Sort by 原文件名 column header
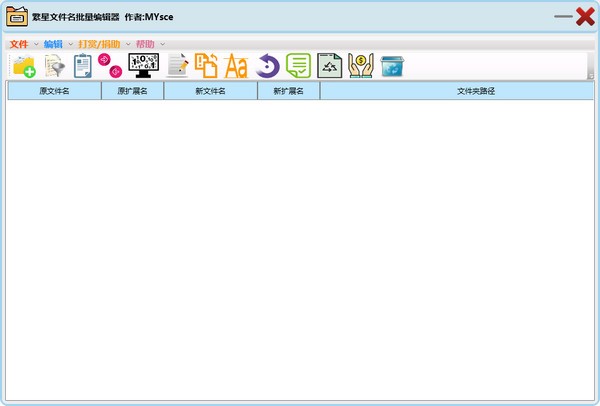The height and width of the screenshot is (406, 600). (x=54, y=91)
